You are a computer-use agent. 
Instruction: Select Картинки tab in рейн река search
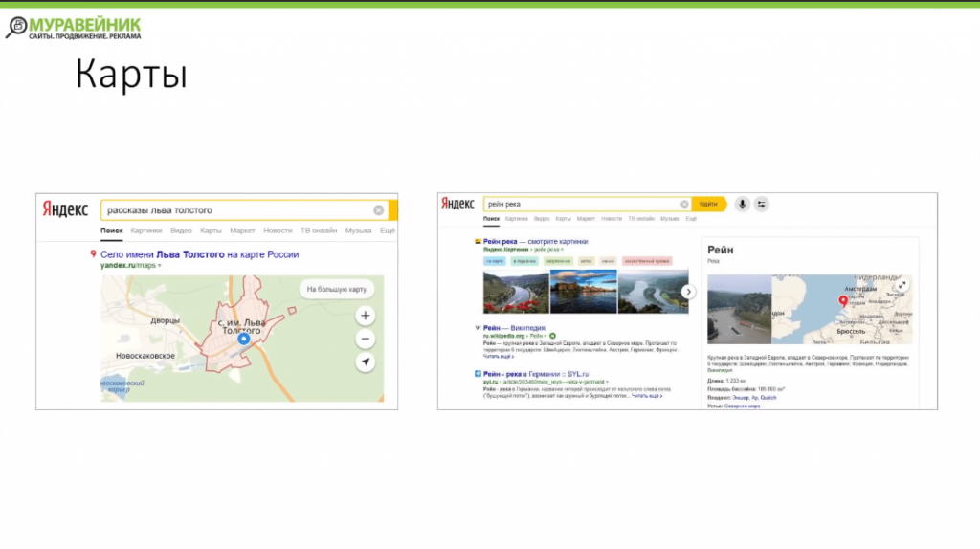516,219
